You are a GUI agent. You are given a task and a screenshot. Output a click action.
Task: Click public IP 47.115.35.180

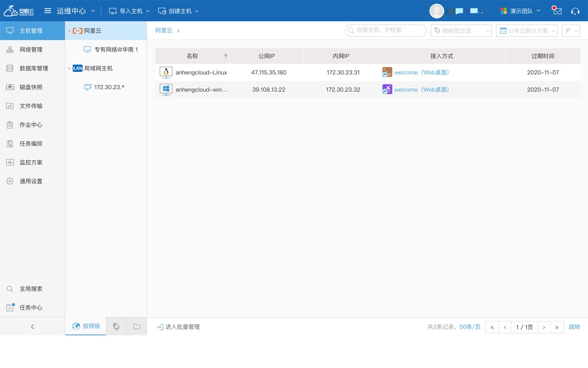point(269,73)
